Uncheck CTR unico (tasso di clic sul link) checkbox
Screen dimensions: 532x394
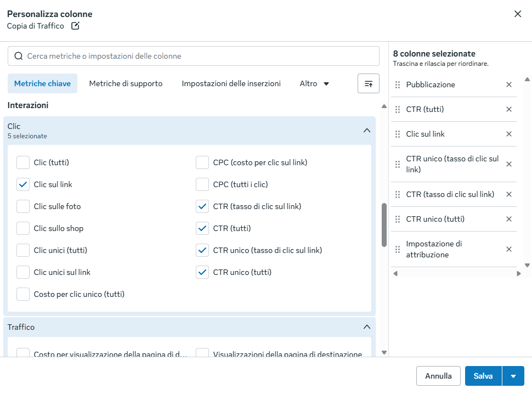202,250
